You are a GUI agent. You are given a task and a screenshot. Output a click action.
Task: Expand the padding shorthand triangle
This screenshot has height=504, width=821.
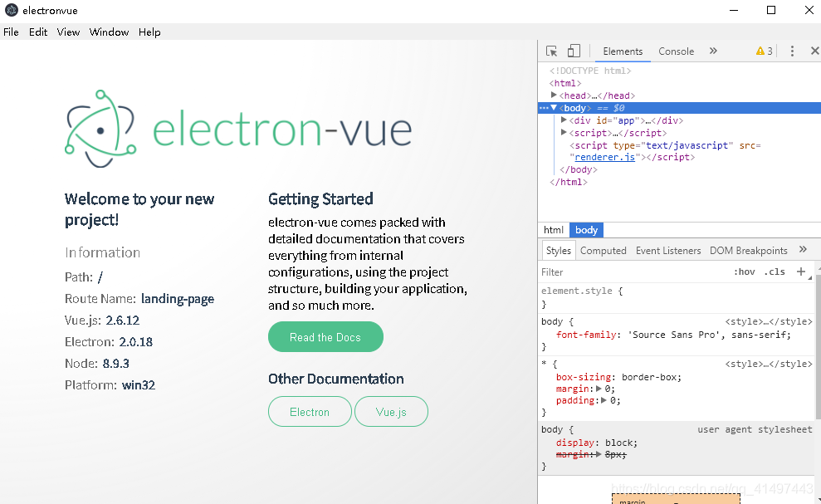tap(604, 400)
